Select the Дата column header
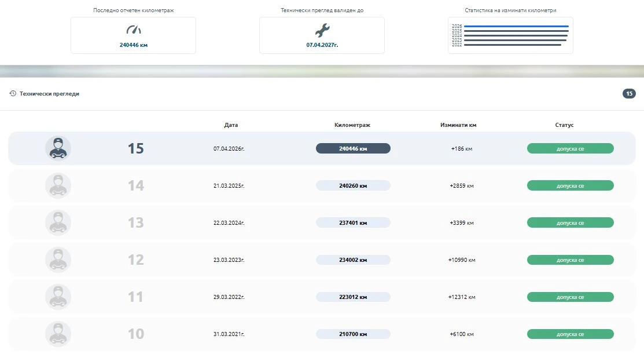The image size is (644, 354). pyautogui.click(x=231, y=125)
